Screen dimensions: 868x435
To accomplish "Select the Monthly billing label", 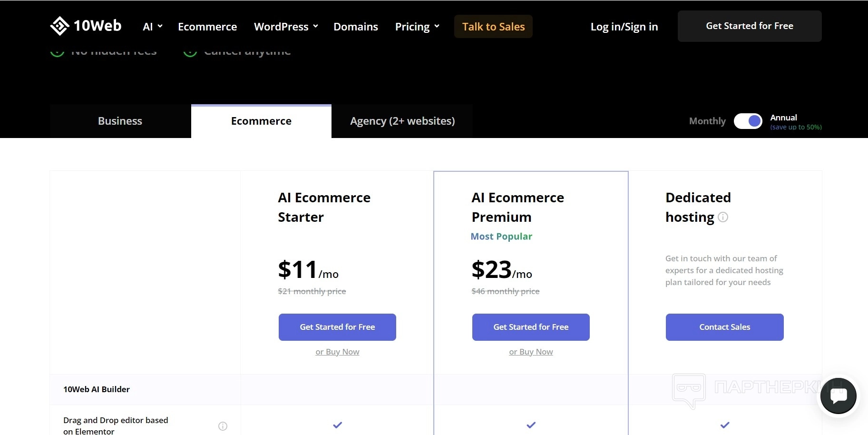I will pyautogui.click(x=707, y=121).
